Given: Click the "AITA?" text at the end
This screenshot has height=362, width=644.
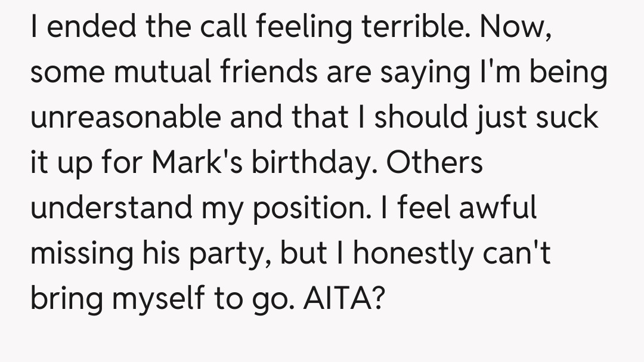Looking at the screenshot, I should point(342,298).
